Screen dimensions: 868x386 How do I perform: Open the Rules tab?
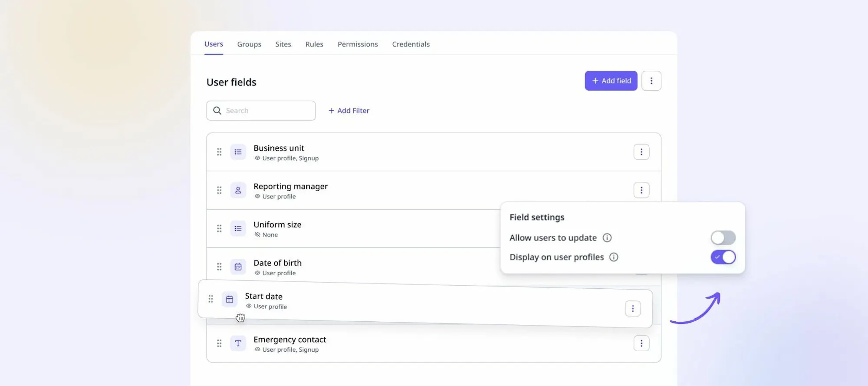tap(314, 44)
